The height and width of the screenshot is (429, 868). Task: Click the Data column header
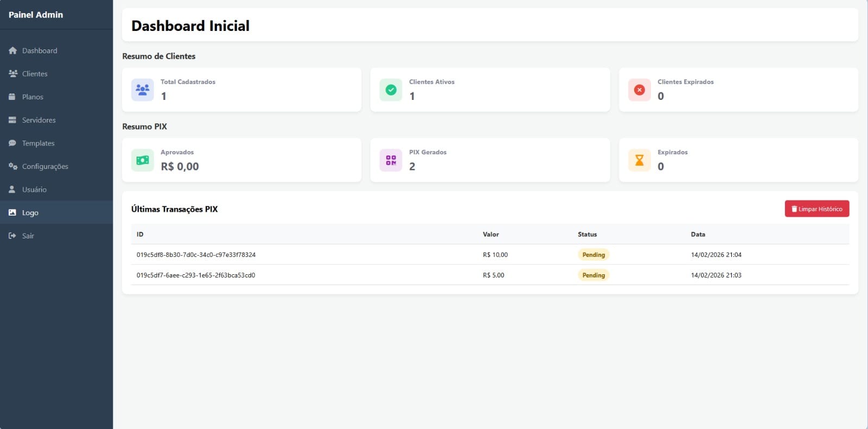[x=698, y=235]
